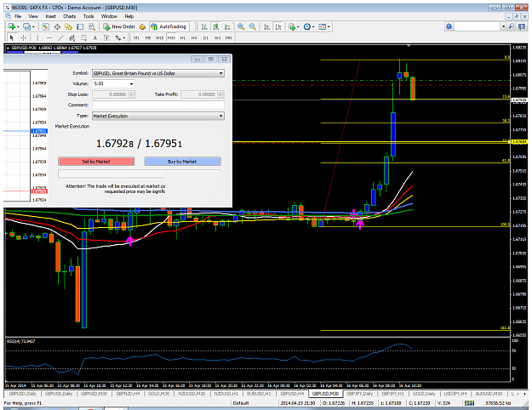This screenshot has height=410, width=532.
Task: Zoom out on the chart
Action: [253, 26]
